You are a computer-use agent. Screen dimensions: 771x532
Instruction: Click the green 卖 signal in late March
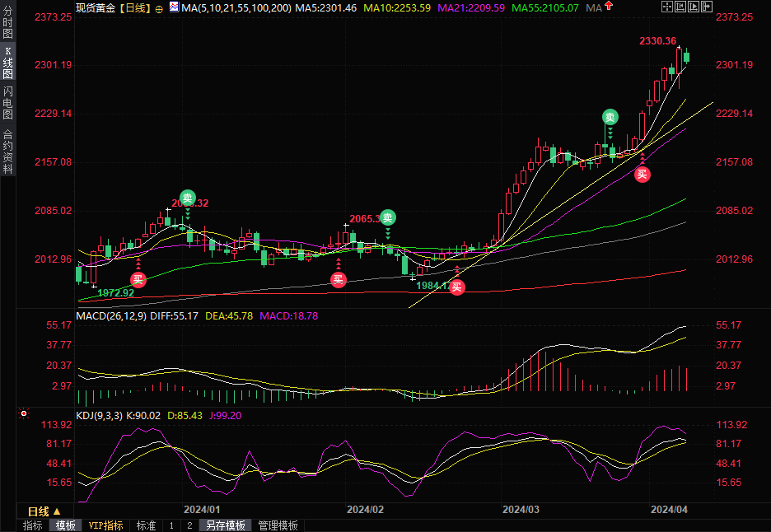pos(610,117)
